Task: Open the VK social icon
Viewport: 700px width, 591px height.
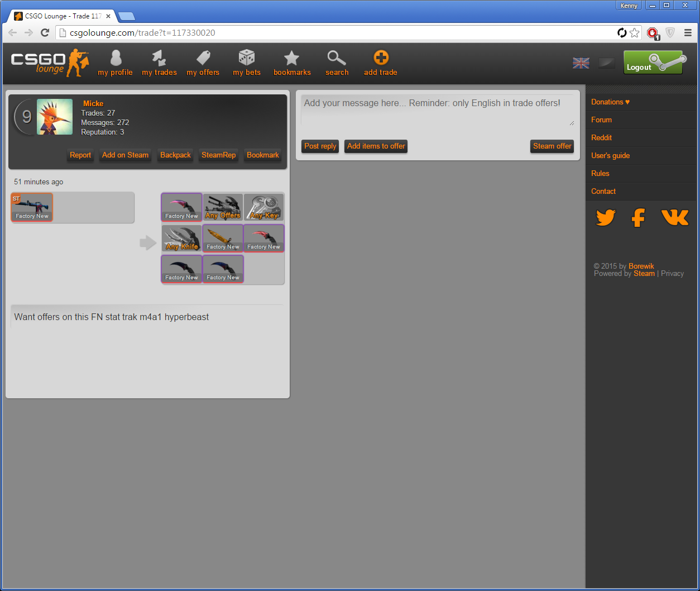Action: [674, 217]
